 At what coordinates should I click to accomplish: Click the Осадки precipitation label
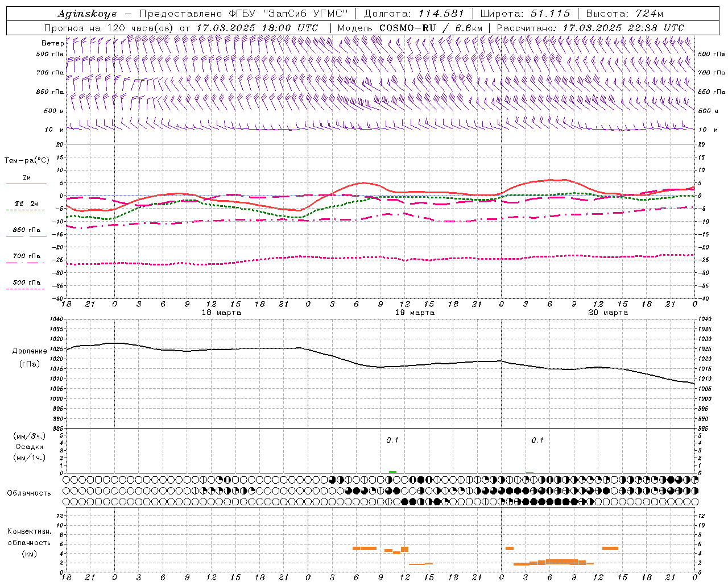click(x=30, y=447)
